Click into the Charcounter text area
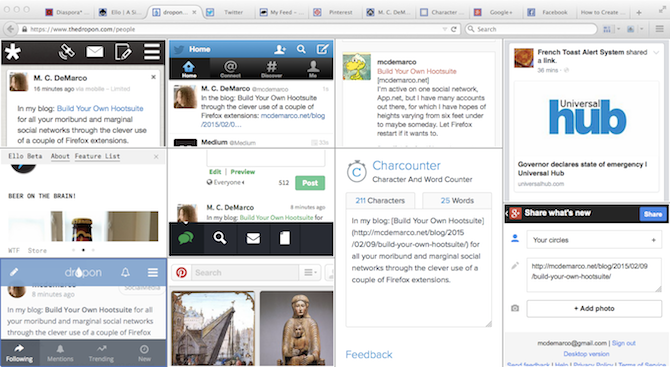Image resolution: width=670 pixels, height=367 pixels. tap(418, 268)
